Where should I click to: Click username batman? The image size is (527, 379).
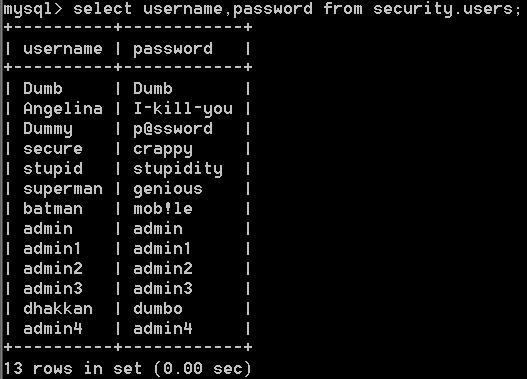coord(53,209)
